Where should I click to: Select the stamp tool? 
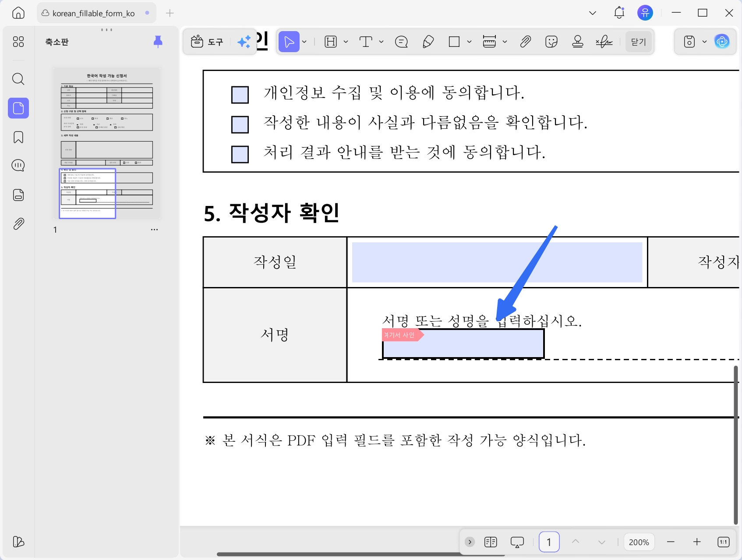pyautogui.click(x=578, y=42)
